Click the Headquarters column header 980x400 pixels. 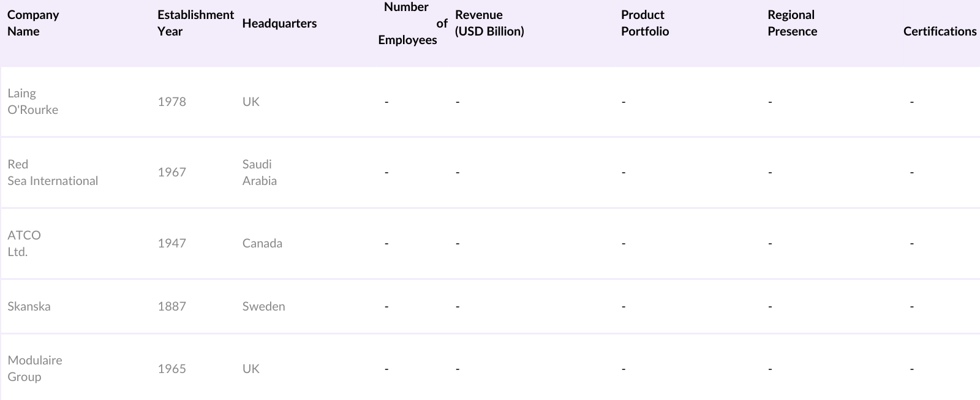point(279,23)
